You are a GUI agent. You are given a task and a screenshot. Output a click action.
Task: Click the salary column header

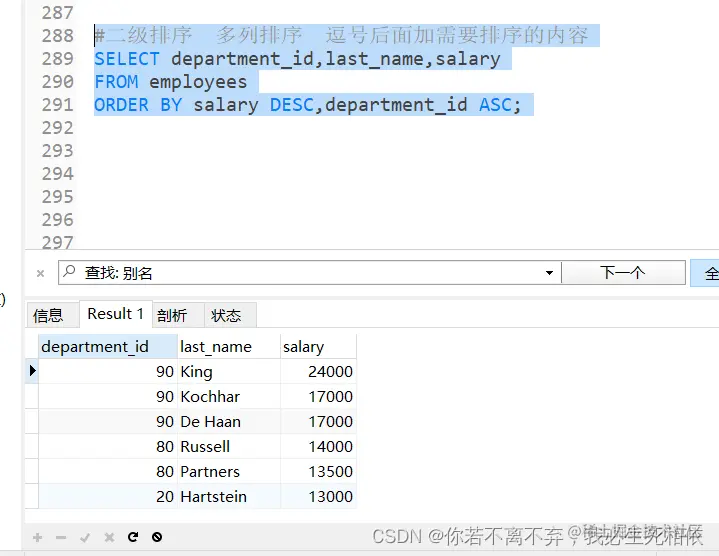tap(318, 347)
